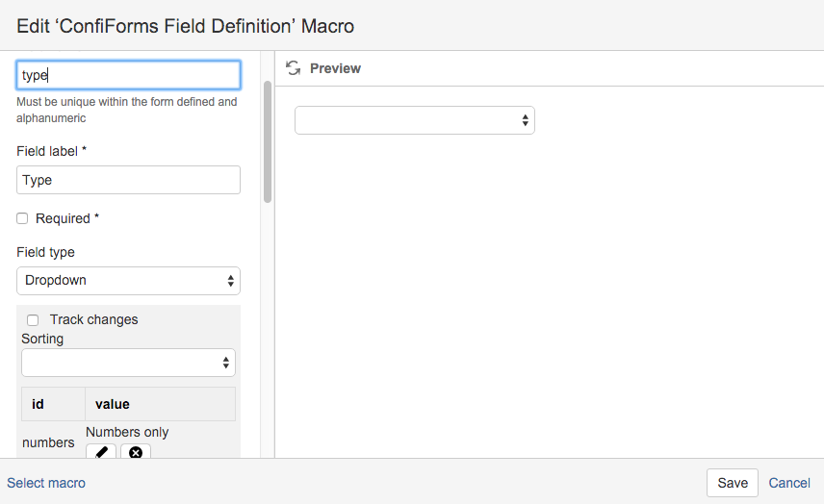Click the 'Field label *' caption
Viewport: 824px width, 504px height.
52,151
